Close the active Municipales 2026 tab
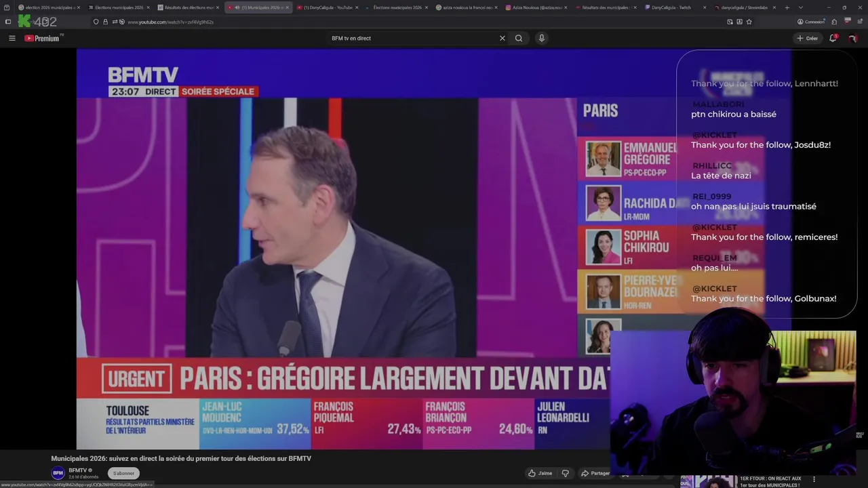The width and height of the screenshot is (868, 488). [x=287, y=7]
